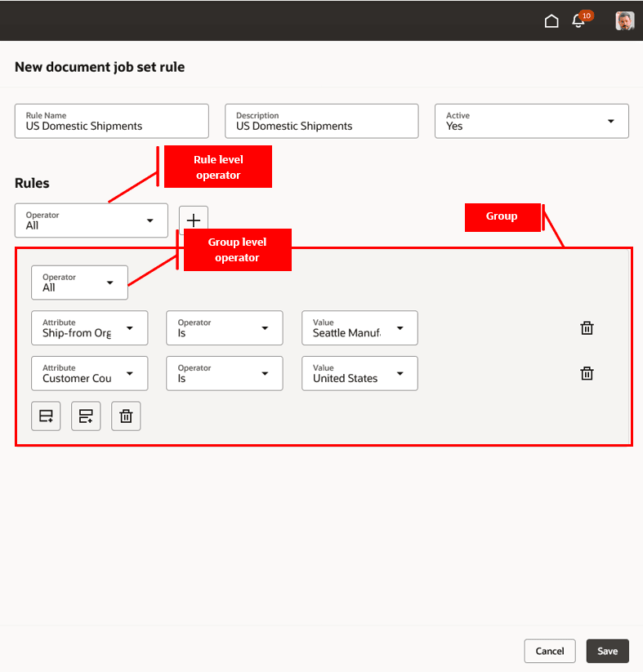Edit the Rule Name field
Viewport: 643px width, 672px height.
(x=112, y=122)
